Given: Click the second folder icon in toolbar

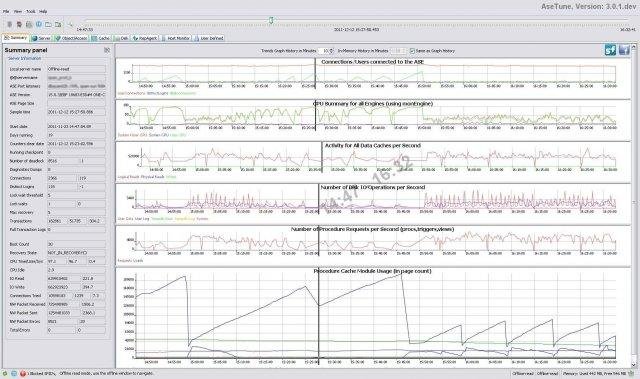Looking at the screenshot, I should 58,24.
